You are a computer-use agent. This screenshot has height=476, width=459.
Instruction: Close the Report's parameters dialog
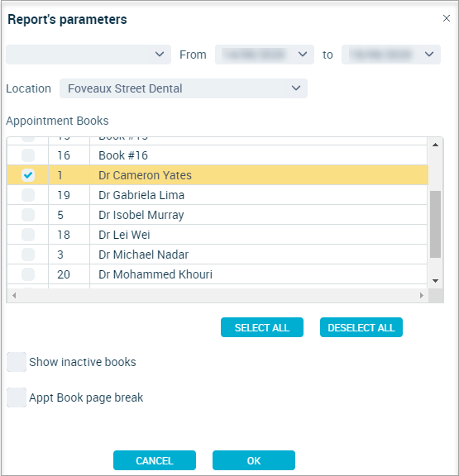447,18
